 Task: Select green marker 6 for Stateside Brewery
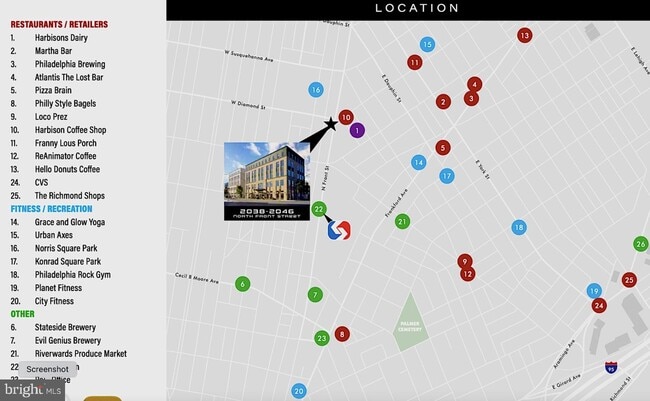pos(242,284)
